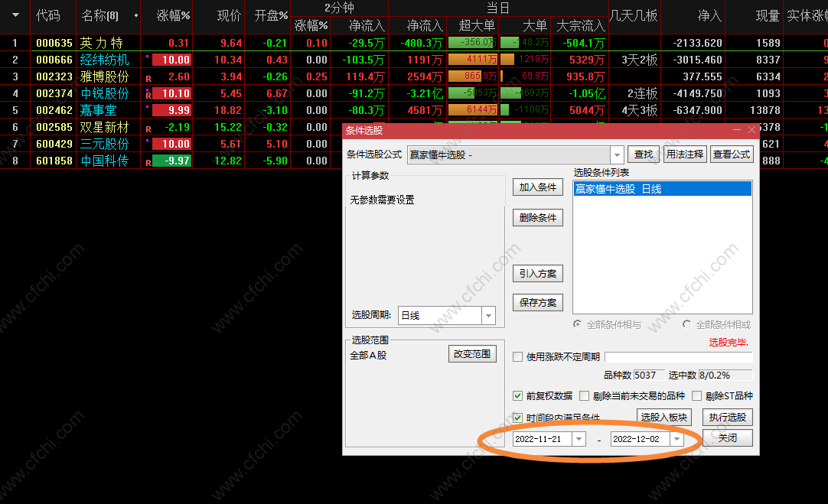
Task: Click the input field beside 使用涨跌不定周期
Action: coord(679,357)
